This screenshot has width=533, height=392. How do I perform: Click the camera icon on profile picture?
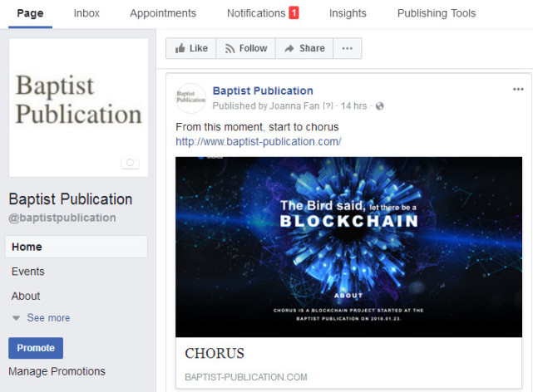pyautogui.click(x=130, y=162)
